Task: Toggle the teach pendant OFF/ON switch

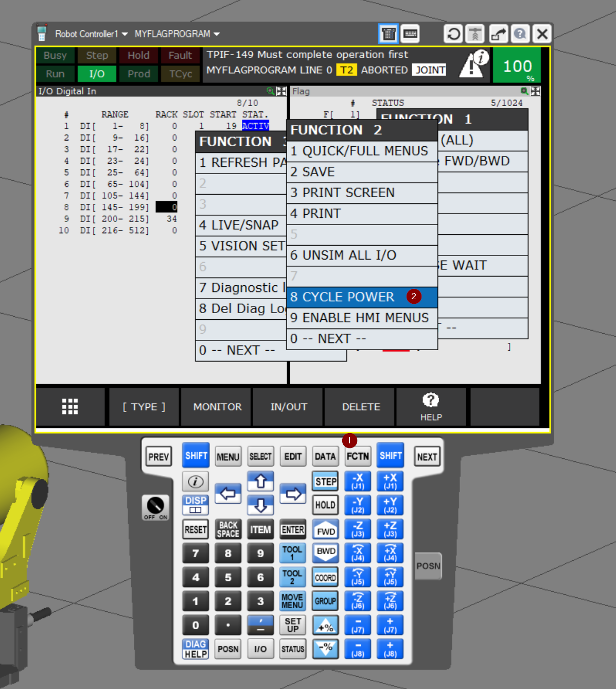Action: (155, 508)
